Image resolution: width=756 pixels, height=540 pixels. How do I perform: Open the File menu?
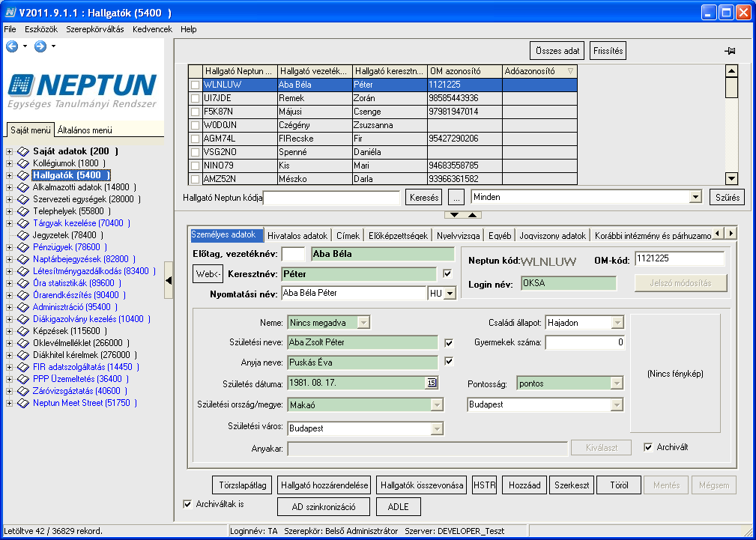pos(10,29)
